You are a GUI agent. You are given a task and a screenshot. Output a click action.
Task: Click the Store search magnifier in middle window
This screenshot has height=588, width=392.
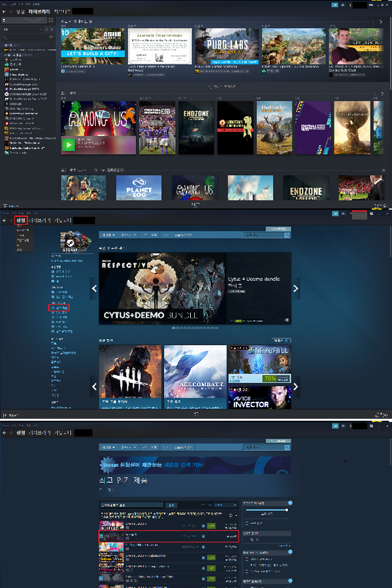[287, 235]
